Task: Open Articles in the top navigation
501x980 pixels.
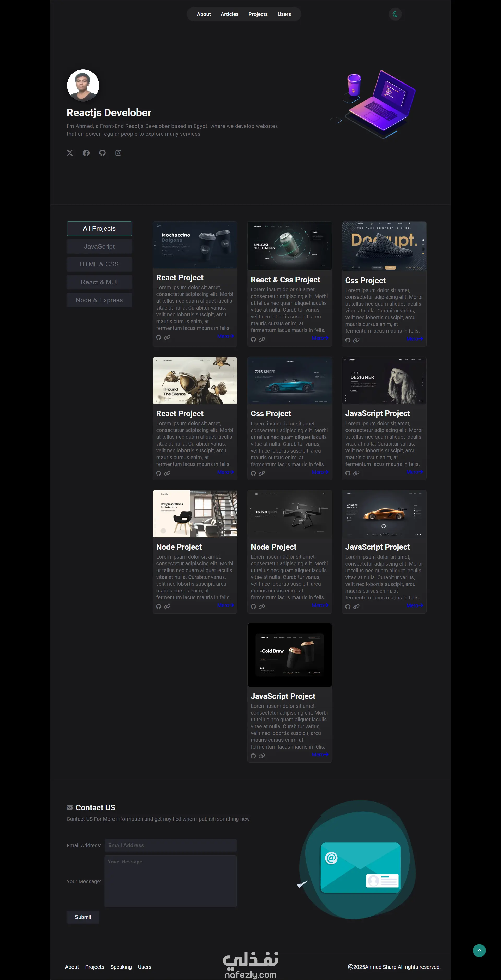Action: point(229,14)
